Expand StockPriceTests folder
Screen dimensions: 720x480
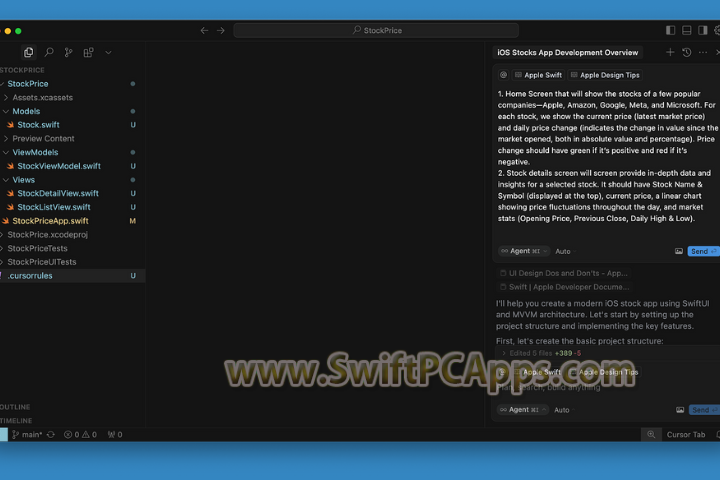(73, 248)
